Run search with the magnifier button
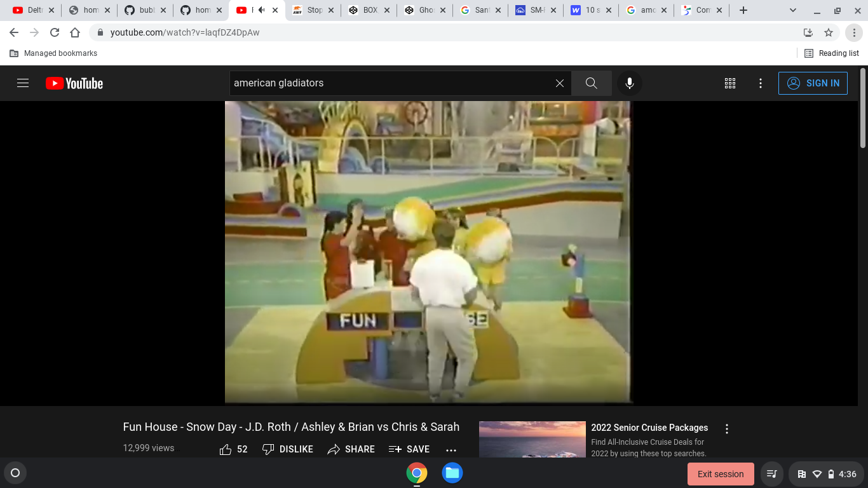The width and height of the screenshot is (868, 488). pyautogui.click(x=592, y=83)
